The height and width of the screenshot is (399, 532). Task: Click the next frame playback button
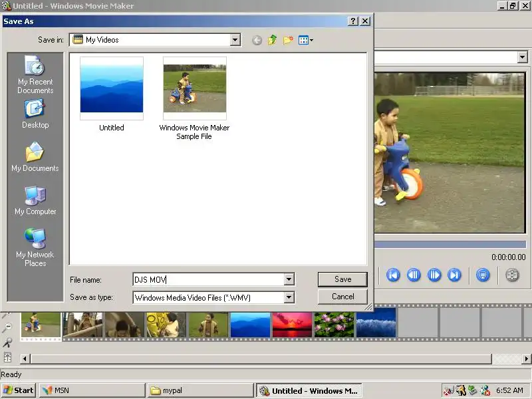(434, 275)
